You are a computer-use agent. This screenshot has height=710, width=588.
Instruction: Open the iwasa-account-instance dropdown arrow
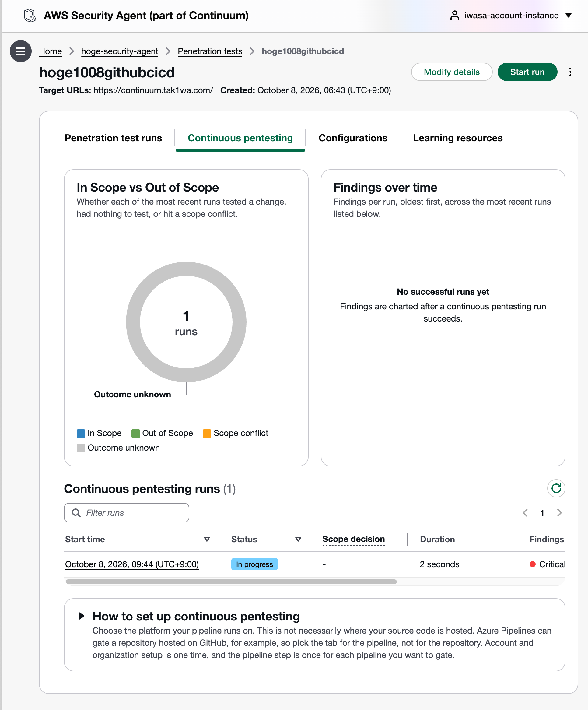click(x=569, y=16)
